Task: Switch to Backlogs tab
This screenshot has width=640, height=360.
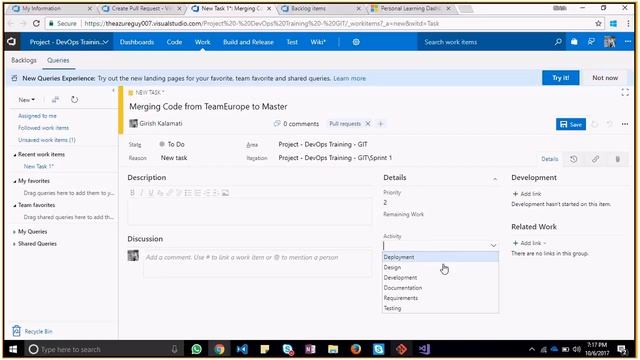Action: coord(24,60)
